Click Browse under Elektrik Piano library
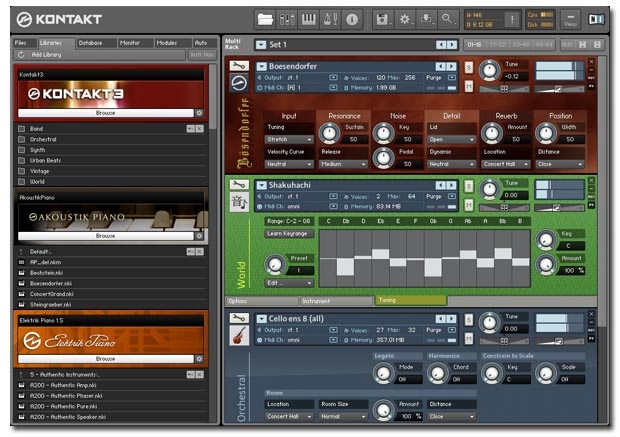 [106, 359]
